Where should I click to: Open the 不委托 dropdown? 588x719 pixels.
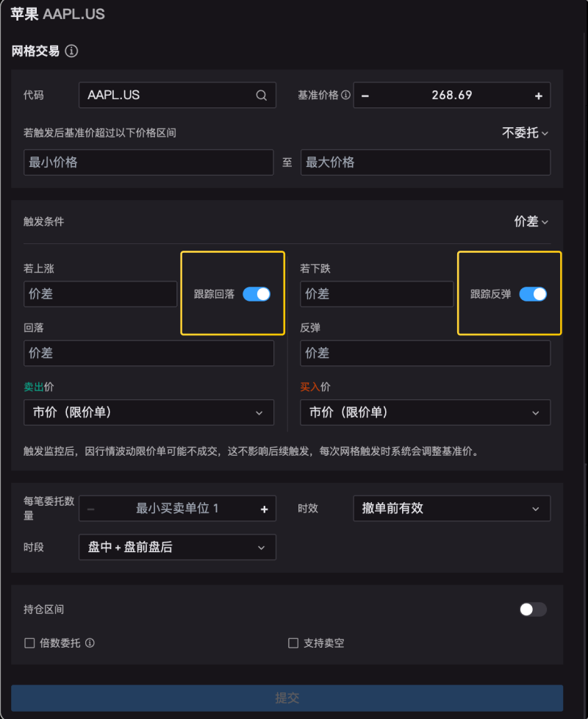click(x=526, y=133)
